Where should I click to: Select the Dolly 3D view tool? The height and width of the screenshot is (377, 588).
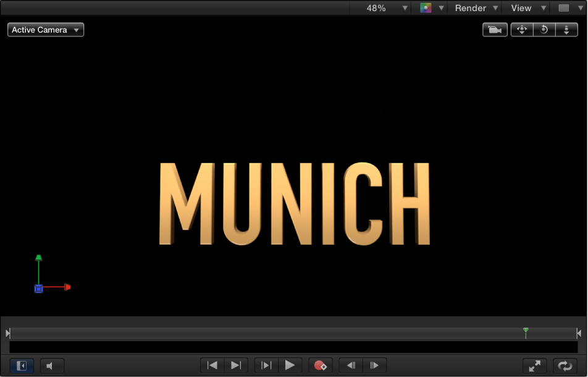(x=566, y=30)
